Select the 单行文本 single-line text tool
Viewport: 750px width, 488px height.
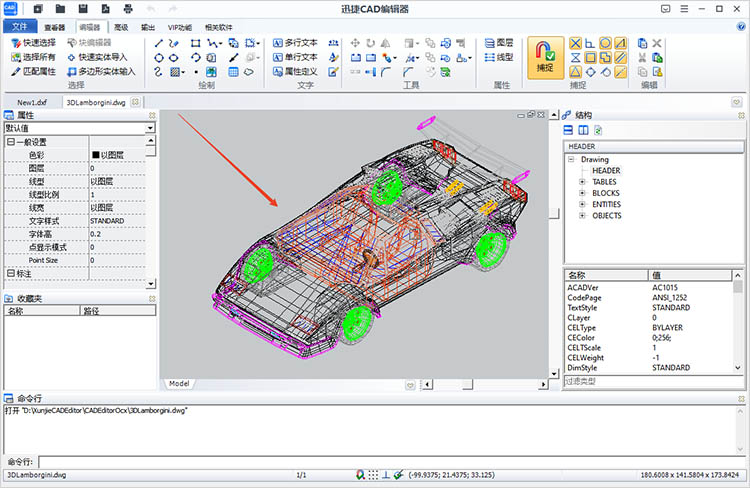[x=294, y=58]
